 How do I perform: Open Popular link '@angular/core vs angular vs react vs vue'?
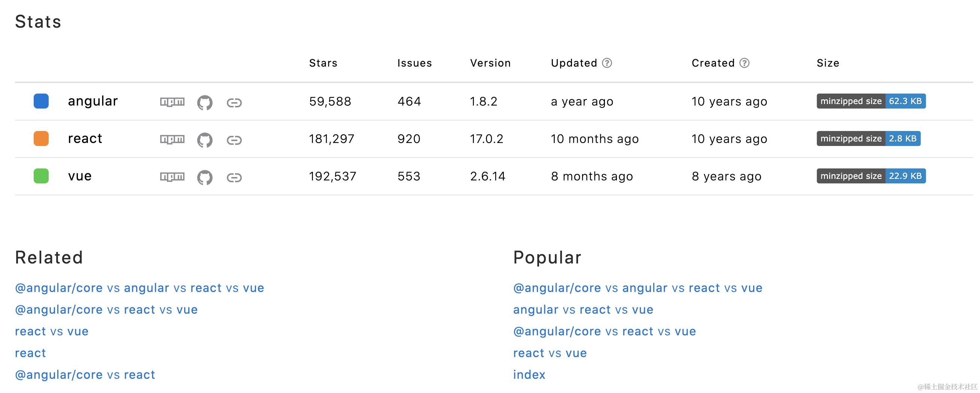tap(637, 288)
